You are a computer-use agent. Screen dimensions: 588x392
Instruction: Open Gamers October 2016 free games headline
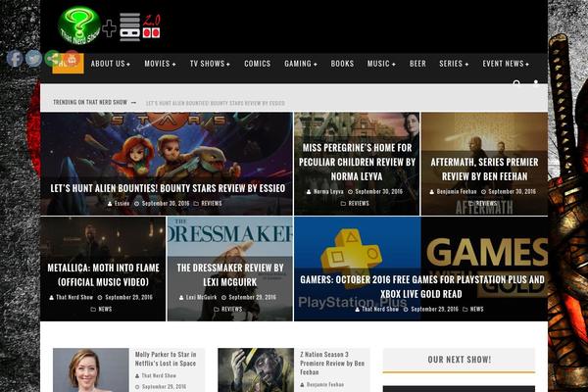click(x=421, y=287)
